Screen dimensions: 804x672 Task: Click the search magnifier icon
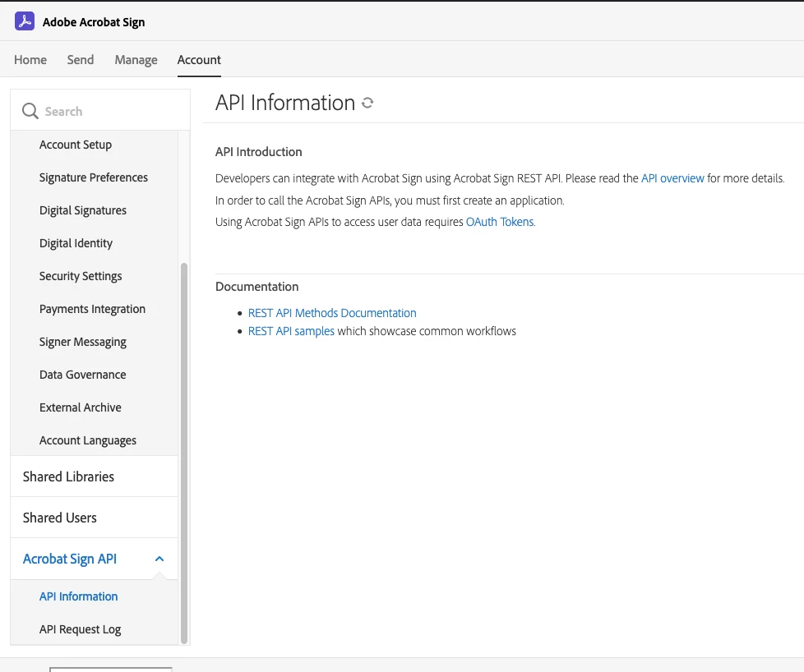click(x=30, y=112)
